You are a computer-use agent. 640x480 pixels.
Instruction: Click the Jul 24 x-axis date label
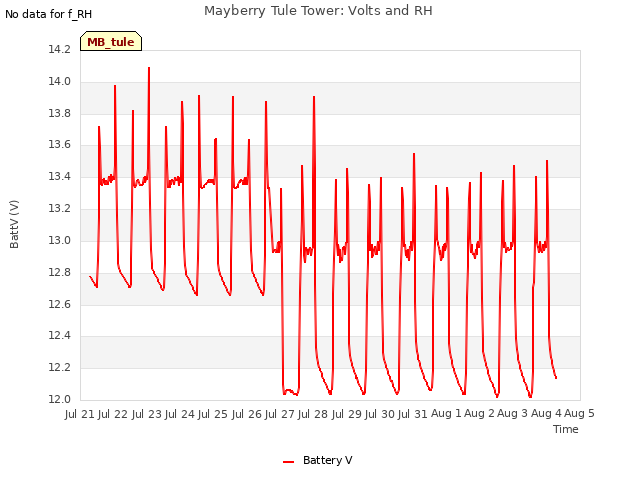pos(180,414)
